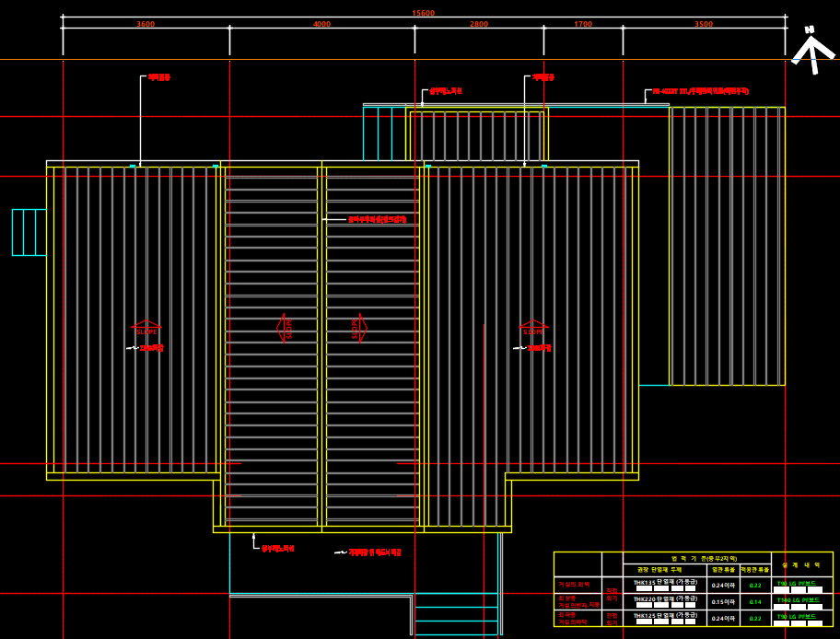Select the 3500 dimension value

pyautogui.click(x=704, y=25)
